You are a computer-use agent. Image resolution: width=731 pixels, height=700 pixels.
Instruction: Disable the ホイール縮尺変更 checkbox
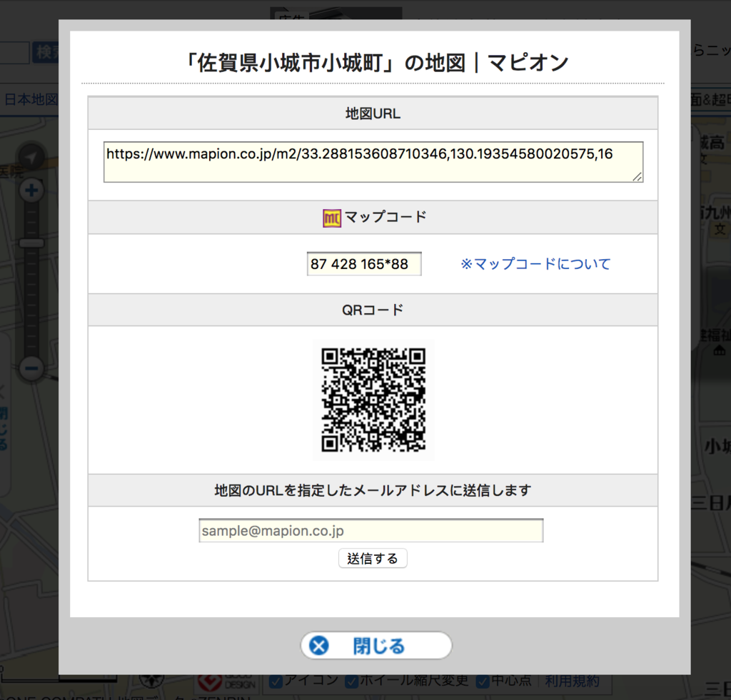pyautogui.click(x=351, y=681)
